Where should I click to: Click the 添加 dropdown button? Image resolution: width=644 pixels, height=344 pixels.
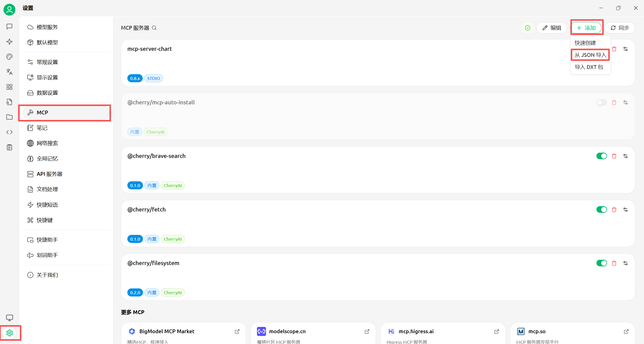(x=586, y=28)
